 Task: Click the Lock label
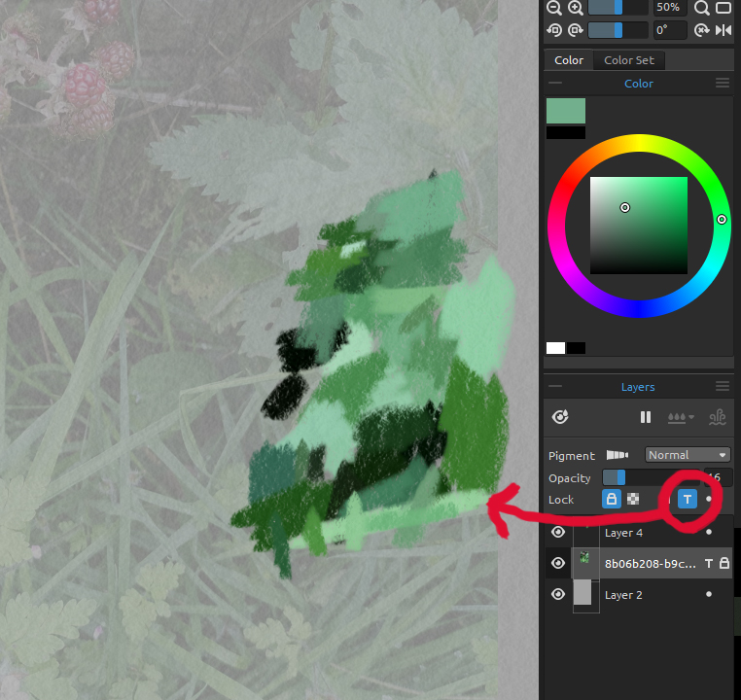click(x=561, y=500)
